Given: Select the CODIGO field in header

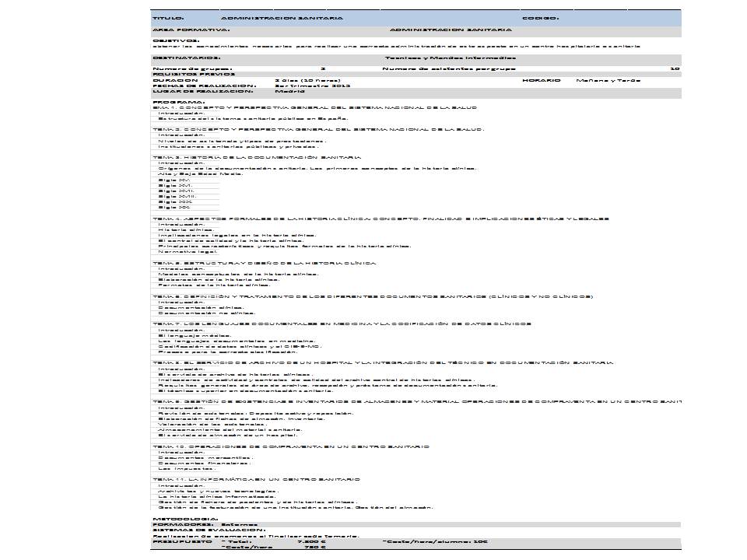Looking at the screenshot, I should coord(540,17).
